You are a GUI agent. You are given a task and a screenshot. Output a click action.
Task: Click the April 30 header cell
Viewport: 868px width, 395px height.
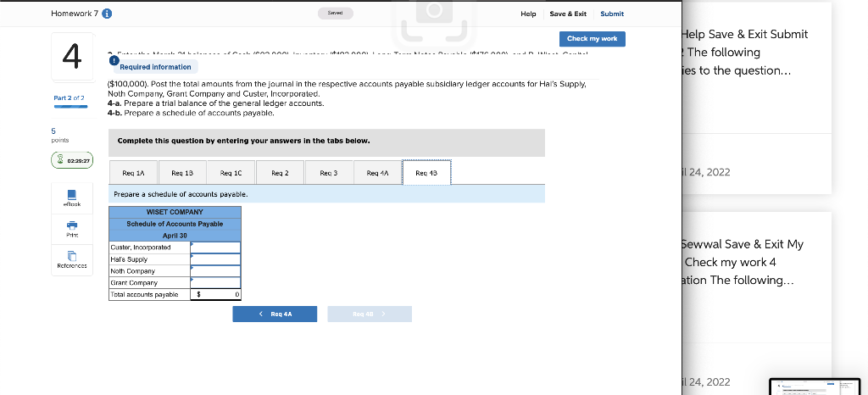click(175, 236)
